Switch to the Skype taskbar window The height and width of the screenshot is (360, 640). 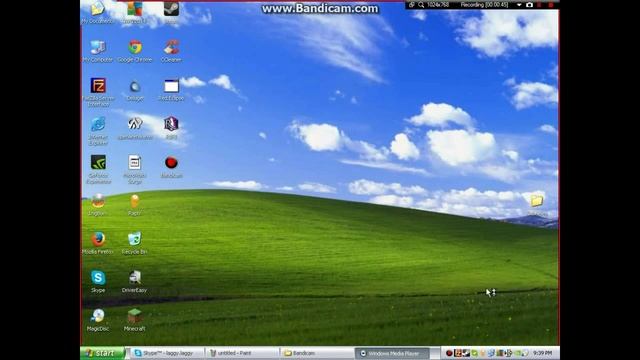(168, 353)
